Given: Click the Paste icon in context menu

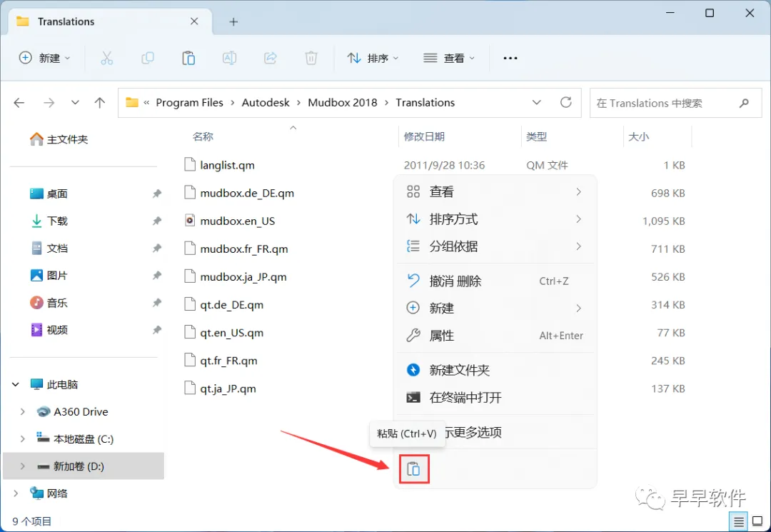Looking at the screenshot, I should point(413,469).
